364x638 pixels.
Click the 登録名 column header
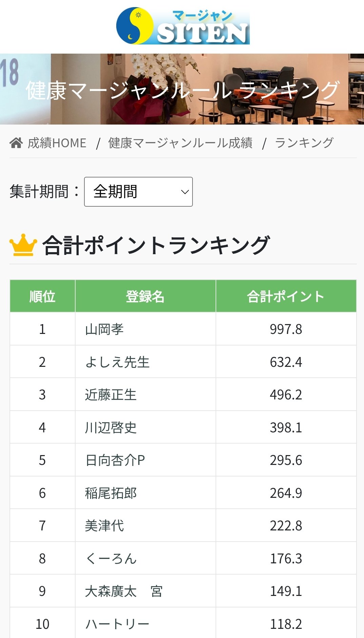[x=145, y=296]
